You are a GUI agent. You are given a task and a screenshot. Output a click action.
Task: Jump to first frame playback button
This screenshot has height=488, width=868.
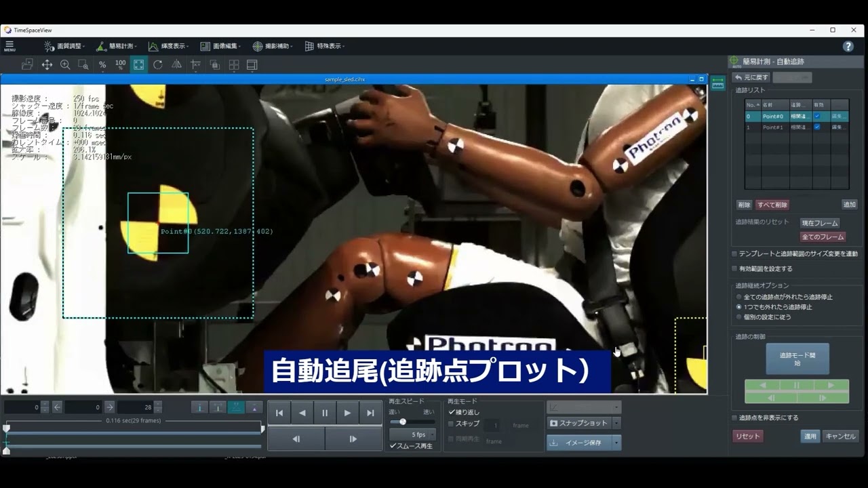tap(279, 413)
